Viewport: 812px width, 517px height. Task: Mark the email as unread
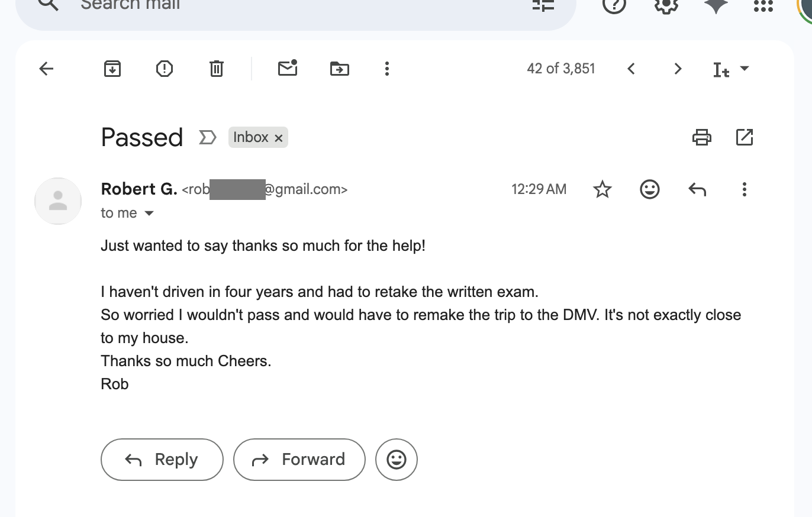pos(288,69)
